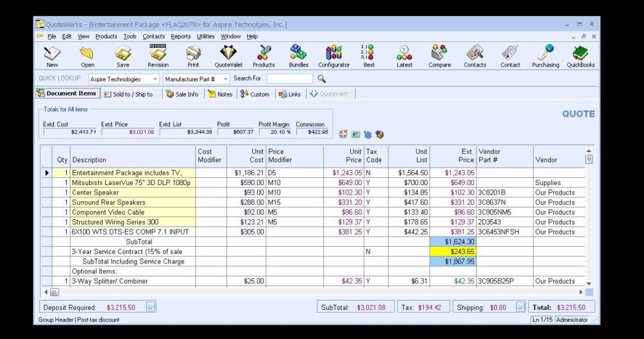Click the QuickBooks export icon

pyautogui.click(x=581, y=56)
